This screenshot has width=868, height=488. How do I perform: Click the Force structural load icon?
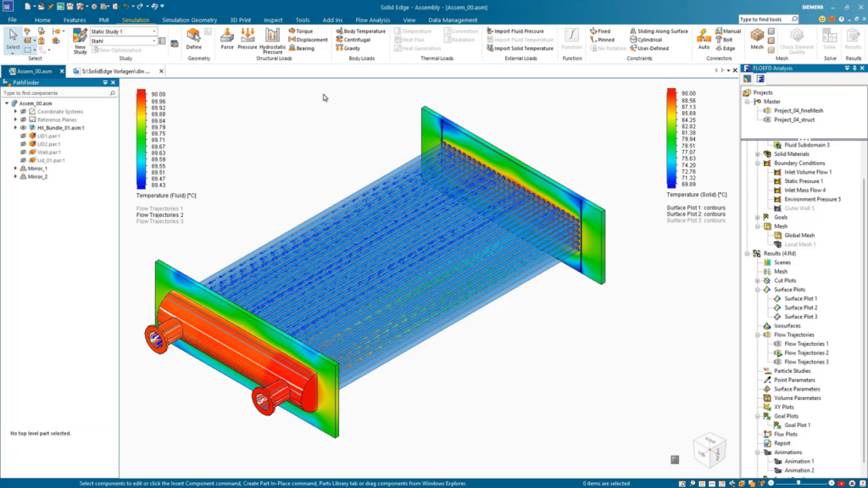[x=227, y=37]
